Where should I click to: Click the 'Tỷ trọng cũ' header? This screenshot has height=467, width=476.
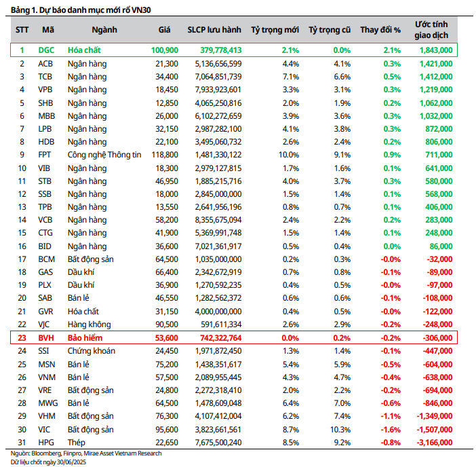[330, 30]
